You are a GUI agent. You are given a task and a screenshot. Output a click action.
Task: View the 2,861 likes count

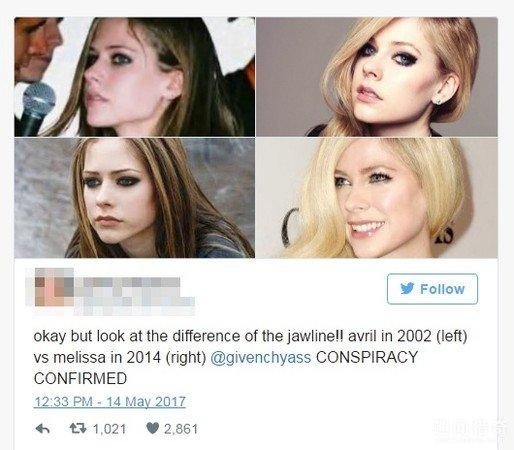[x=181, y=429]
